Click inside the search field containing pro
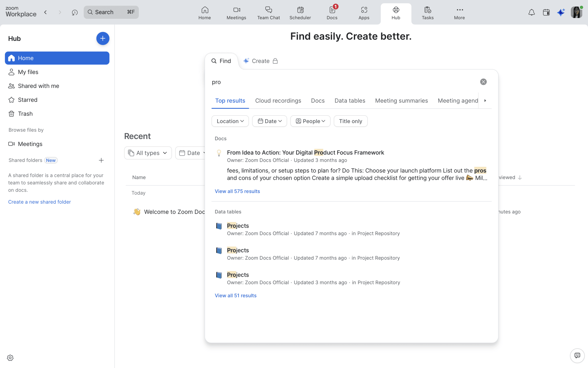The image size is (588, 368). pyautogui.click(x=294, y=82)
